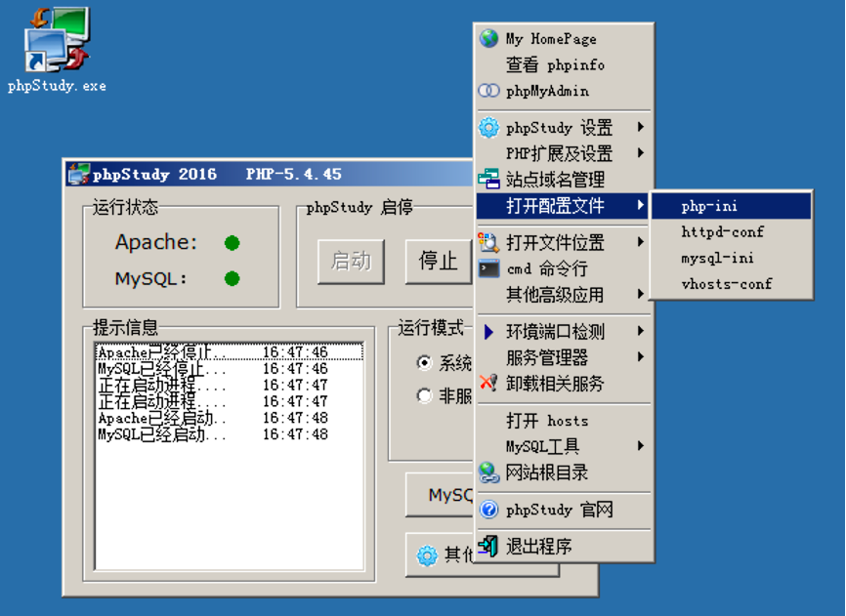This screenshot has height=616, width=846.
Task: Expand the 环境端口检测 submenu arrow
Action: tap(641, 331)
